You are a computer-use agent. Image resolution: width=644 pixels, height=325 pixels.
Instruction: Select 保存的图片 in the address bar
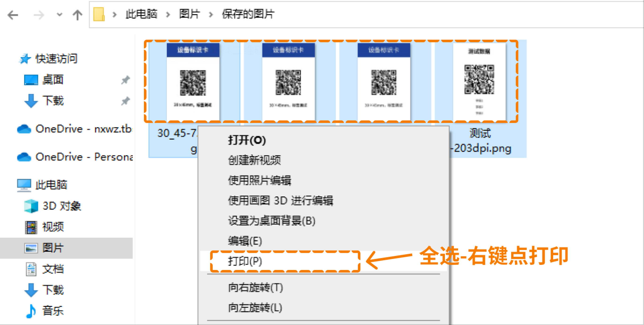click(x=248, y=14)
